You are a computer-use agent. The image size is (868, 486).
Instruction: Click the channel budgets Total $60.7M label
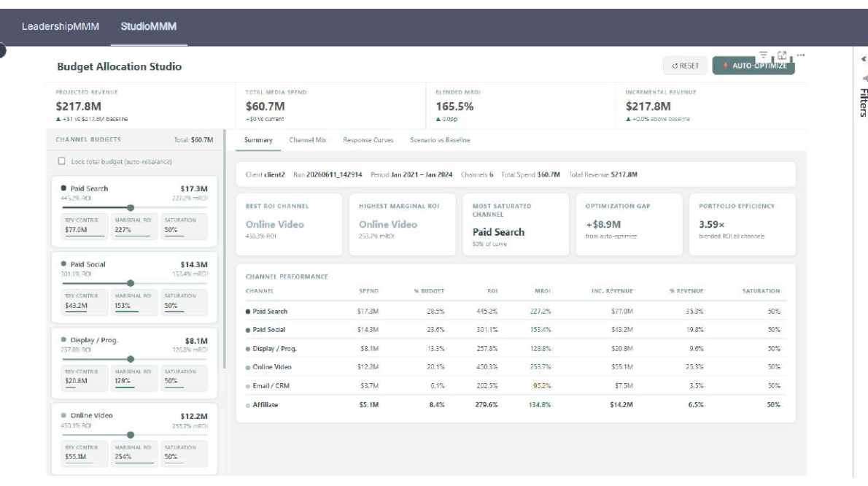(x=193, y=140)
